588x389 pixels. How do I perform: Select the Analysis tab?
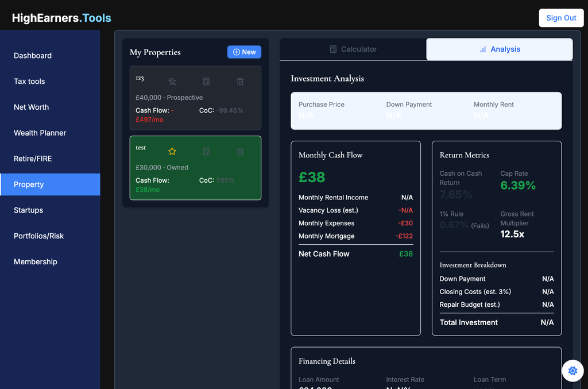499,49
